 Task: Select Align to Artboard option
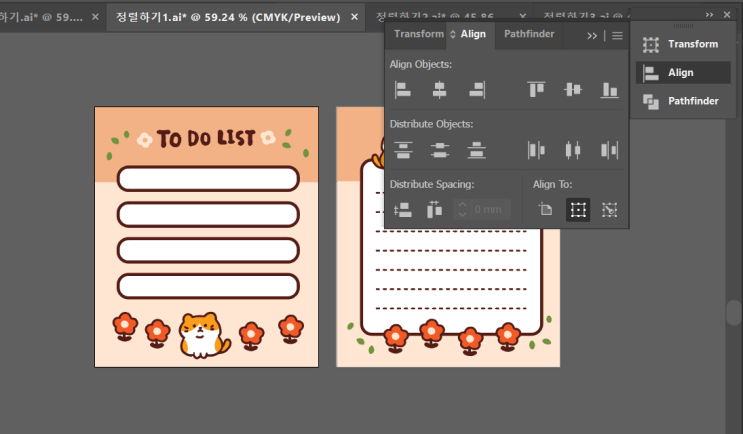pos(545,209)
